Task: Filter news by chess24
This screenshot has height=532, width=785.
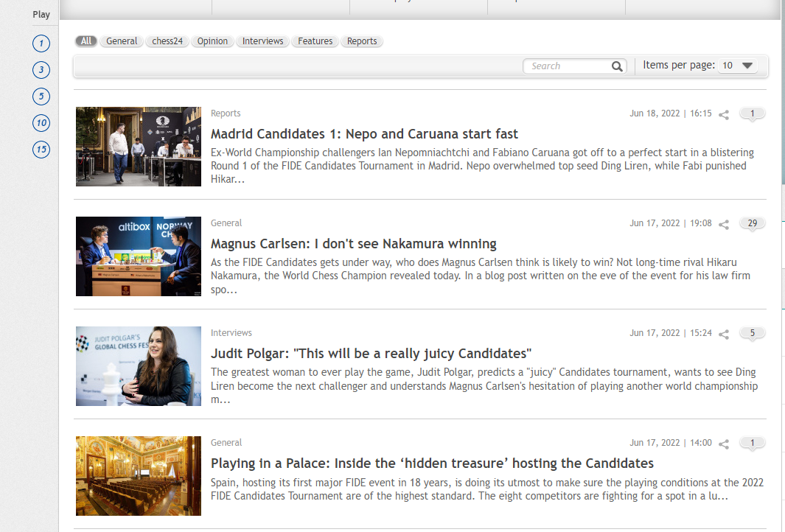Action: tap(167, 41)
